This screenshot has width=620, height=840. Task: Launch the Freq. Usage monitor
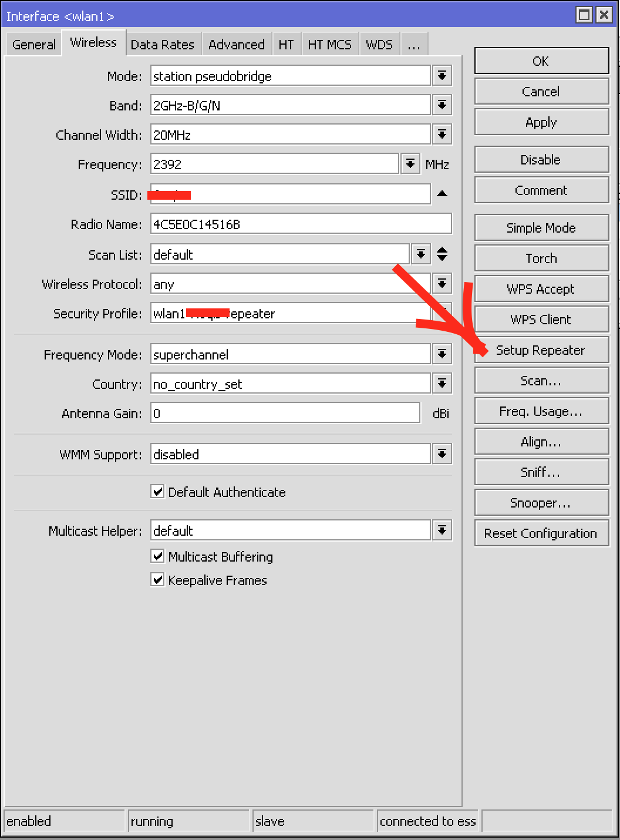point(541,411)
